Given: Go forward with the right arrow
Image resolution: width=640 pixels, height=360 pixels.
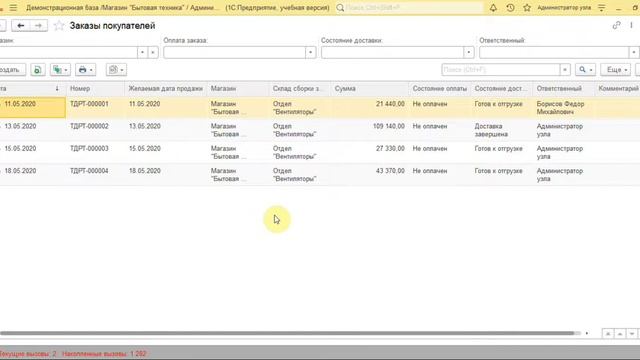Looking at the screenshot, I should pyautogui.click(x=38, y=26).
